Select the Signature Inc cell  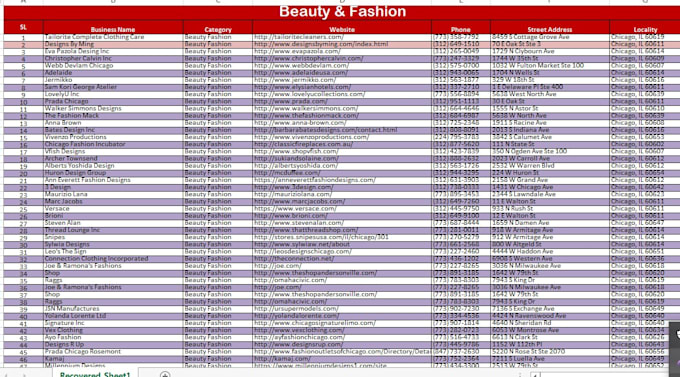[113, 324]
